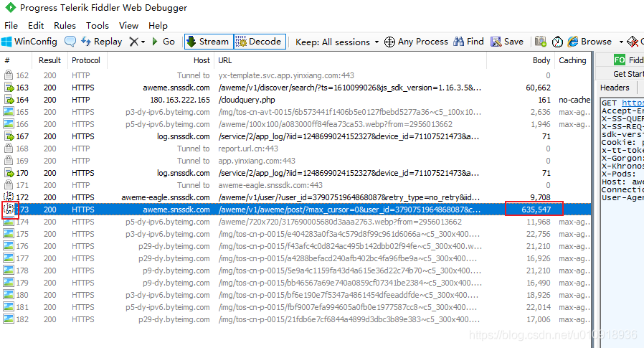Replay the selected session

(101, 42)
